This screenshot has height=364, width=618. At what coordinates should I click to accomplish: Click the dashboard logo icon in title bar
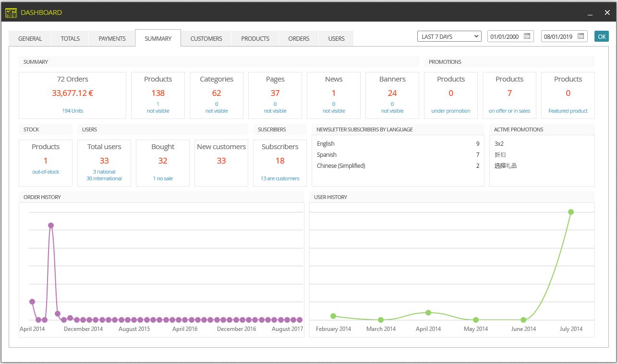pos(11,12)
